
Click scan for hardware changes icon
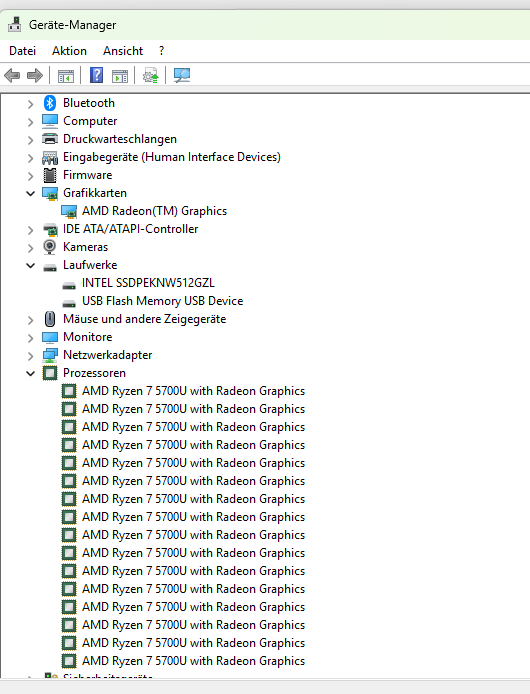pyautogui.click(x=182, y=75)
